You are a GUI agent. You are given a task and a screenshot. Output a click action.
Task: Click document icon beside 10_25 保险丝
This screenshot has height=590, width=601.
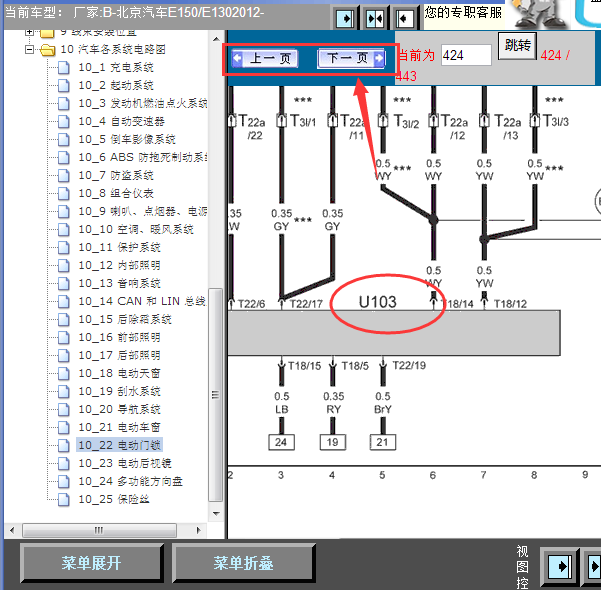[x=64, y=500]
